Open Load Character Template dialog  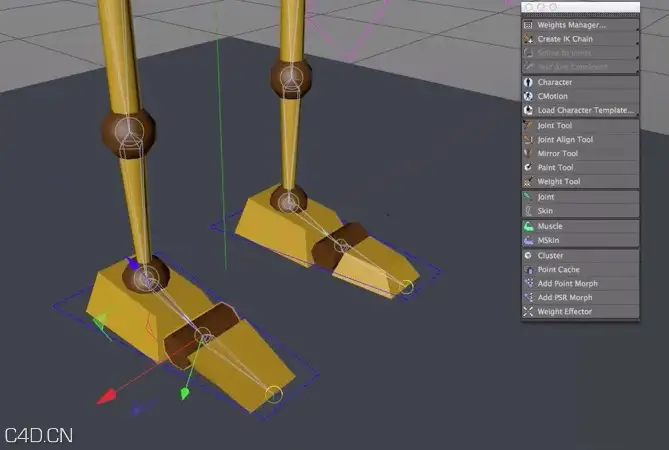pyautogui.click(x=580, y=110)
